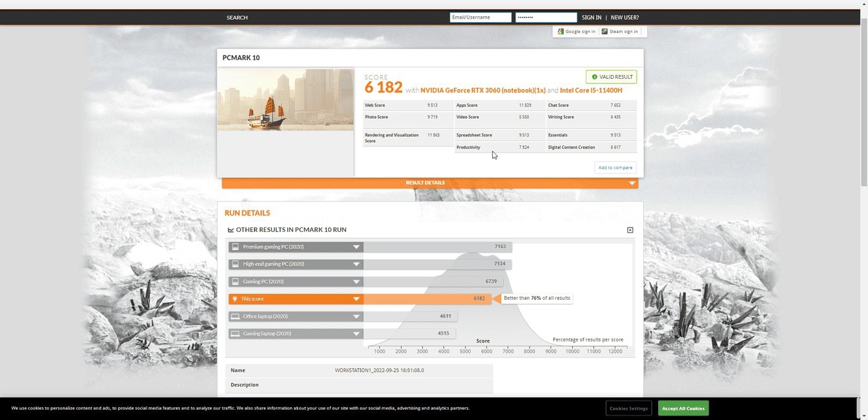
Task: Click the Office laptop 4611 score bar
Action: coord(411,317)
